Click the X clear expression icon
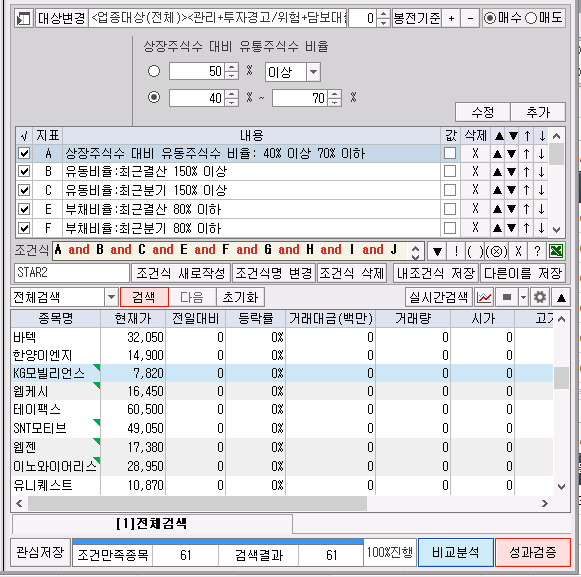 518,252
